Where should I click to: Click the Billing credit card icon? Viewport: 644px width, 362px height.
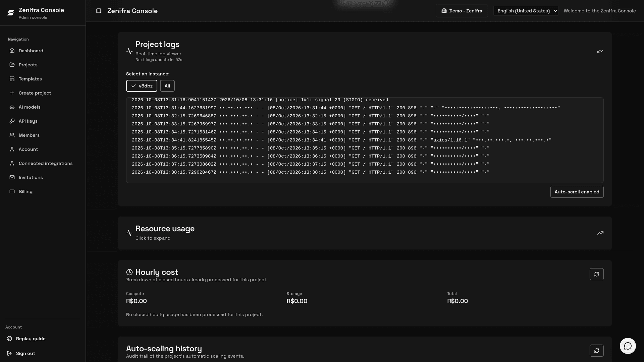click(x=12, y=191)
